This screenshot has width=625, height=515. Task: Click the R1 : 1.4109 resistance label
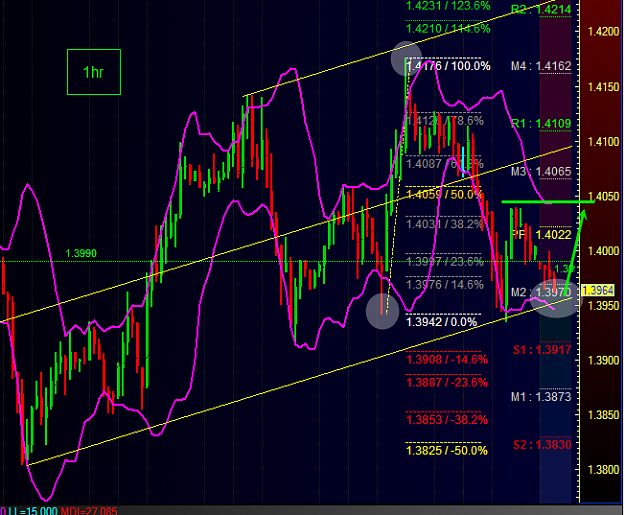[x=541, y=124]
